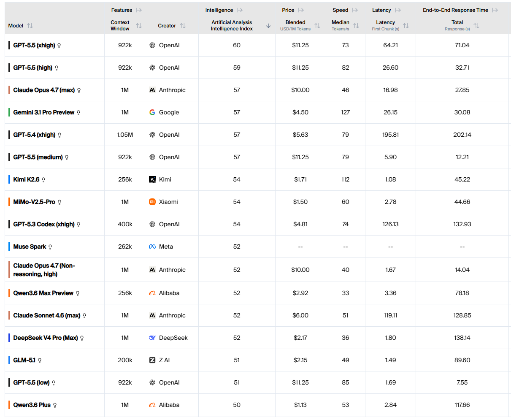Click lightbulb icon next to MiMo-V2.5-Pro
Viewport: 511px width, 420px height.
(59, 202)
